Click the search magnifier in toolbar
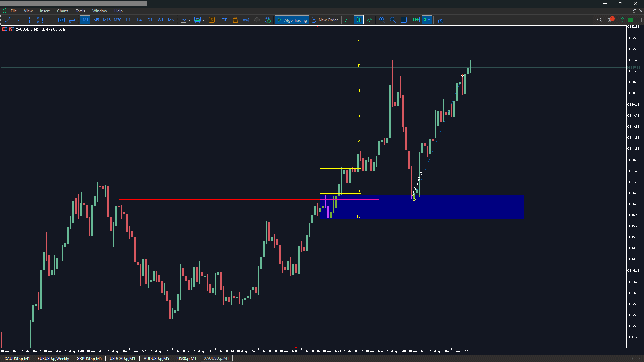This screenshot has height=362, width=644. [599, 20]
